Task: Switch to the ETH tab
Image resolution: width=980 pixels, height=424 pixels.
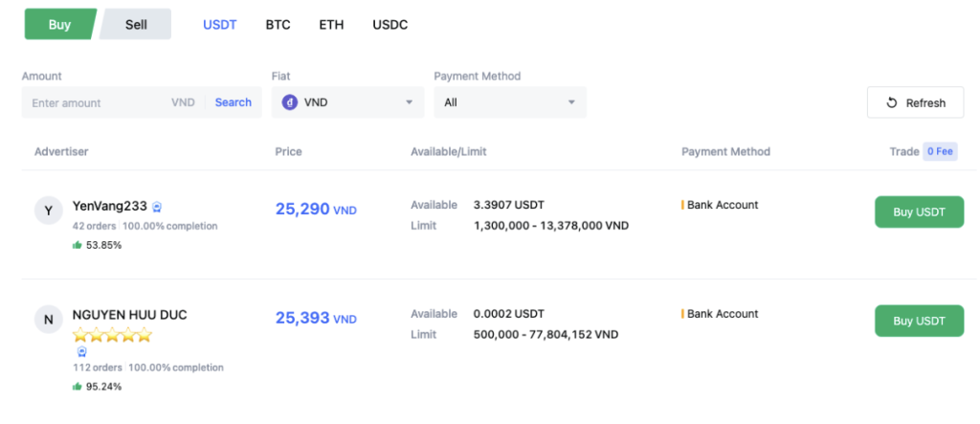Action: tap(331, 25)
